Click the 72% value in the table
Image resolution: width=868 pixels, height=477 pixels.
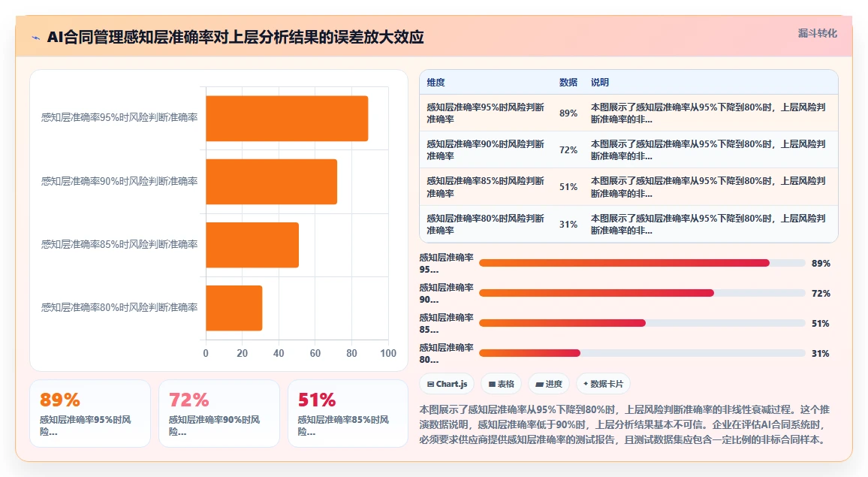point(568,150)
